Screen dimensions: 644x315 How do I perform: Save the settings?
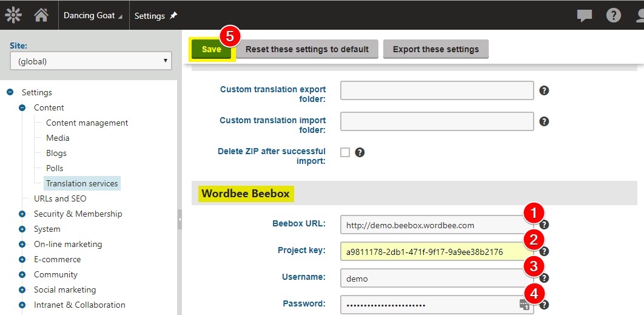211,49
